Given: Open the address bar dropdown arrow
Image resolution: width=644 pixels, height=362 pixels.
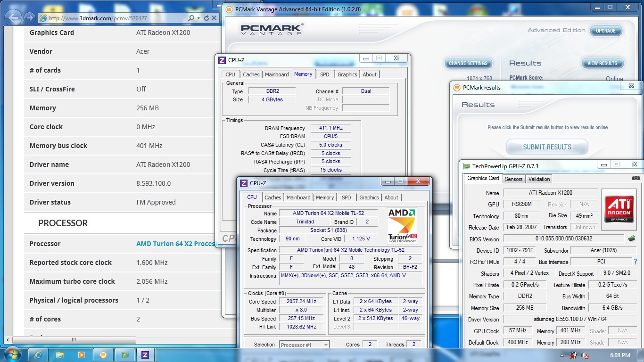Looking at the screenshot, I should point(198,18).
